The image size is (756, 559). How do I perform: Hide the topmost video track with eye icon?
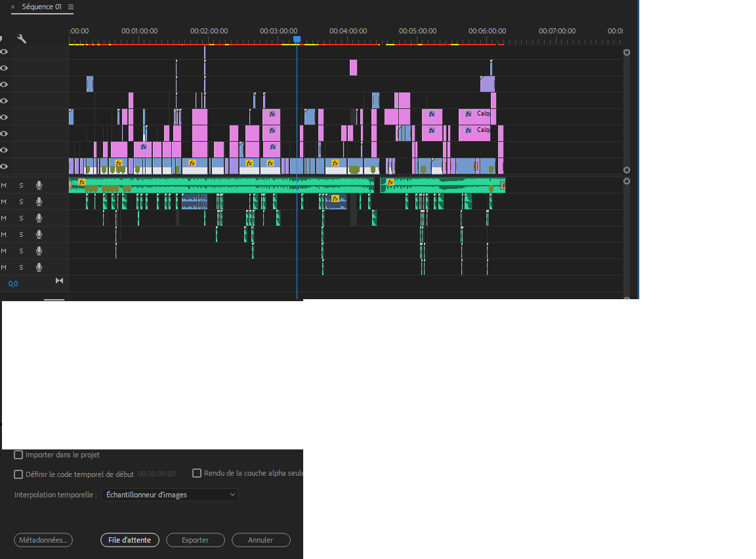(4, 51)
